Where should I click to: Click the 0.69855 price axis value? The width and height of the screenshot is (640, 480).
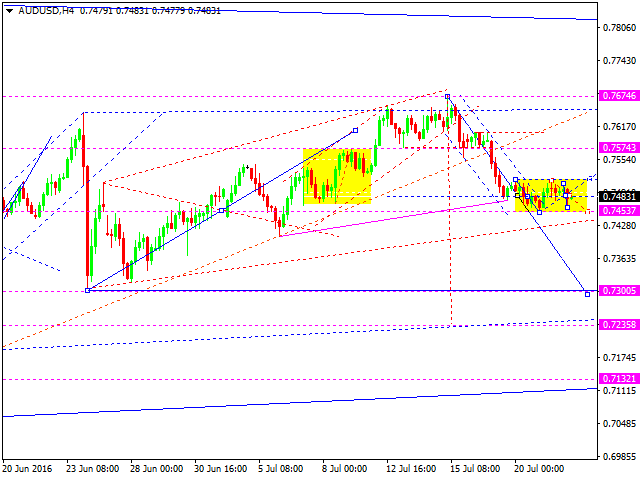(x=619, y=456)
